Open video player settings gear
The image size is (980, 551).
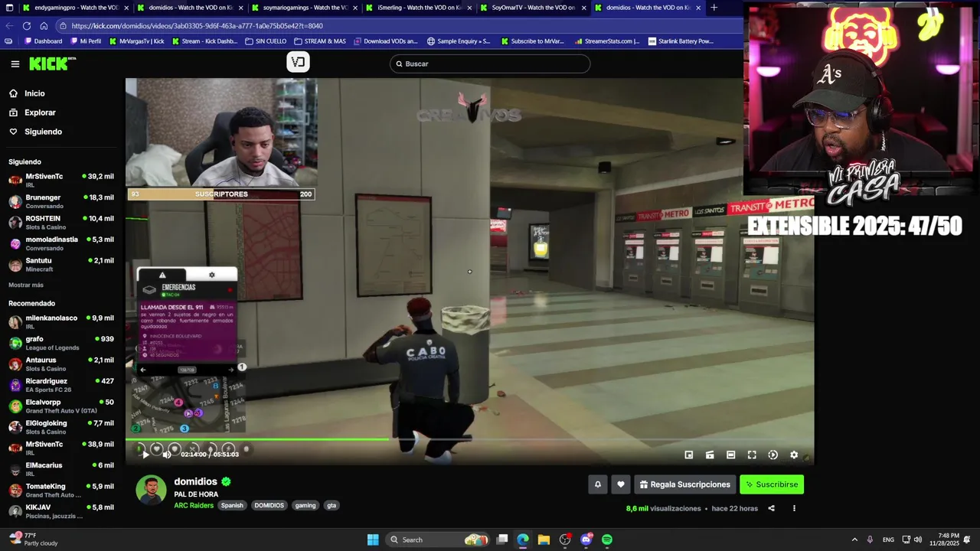[x=794, y=455]
